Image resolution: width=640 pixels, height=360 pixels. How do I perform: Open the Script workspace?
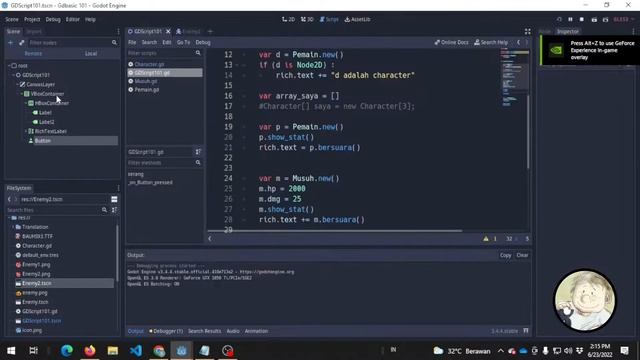(x=329, y=19)
